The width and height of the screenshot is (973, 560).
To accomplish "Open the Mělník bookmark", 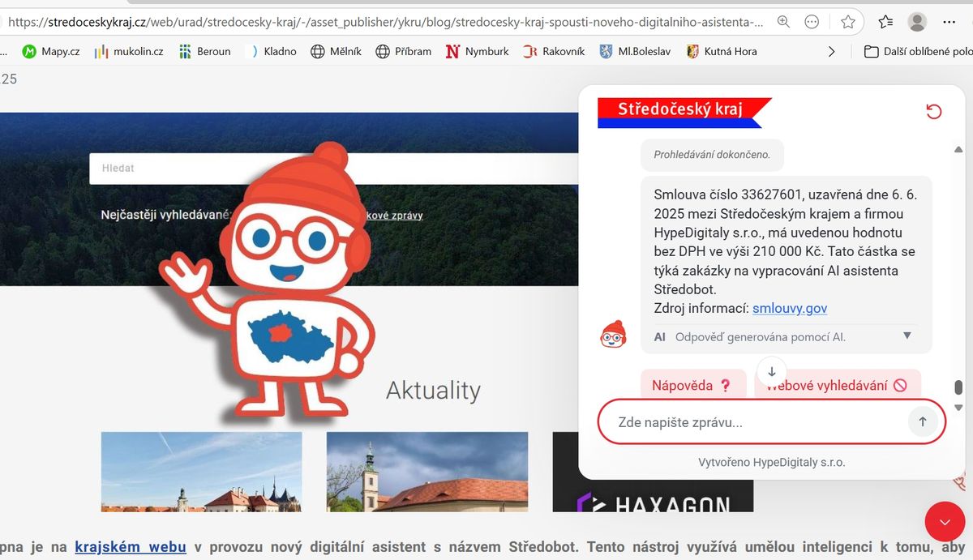I will click(336, 51).
